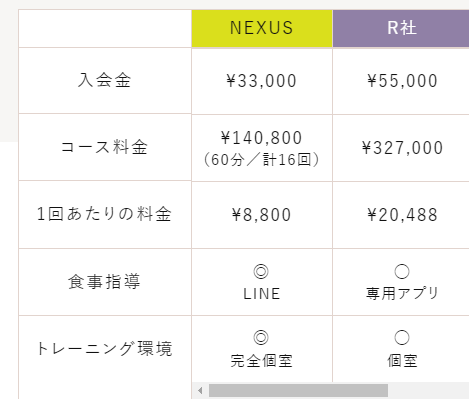The height and width of the screenshot is (399, 469).
Task: Click the double-circle icon above LINE
Action: point(261,271)
